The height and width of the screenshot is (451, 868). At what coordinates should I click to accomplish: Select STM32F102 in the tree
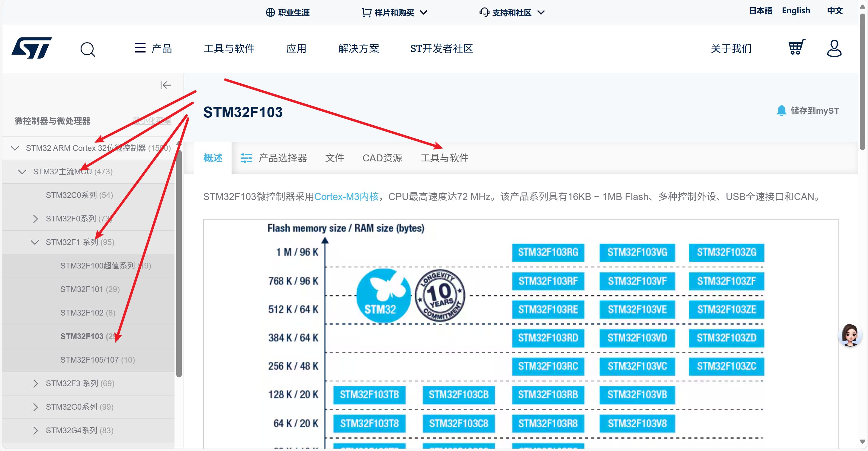click(88, 313)
